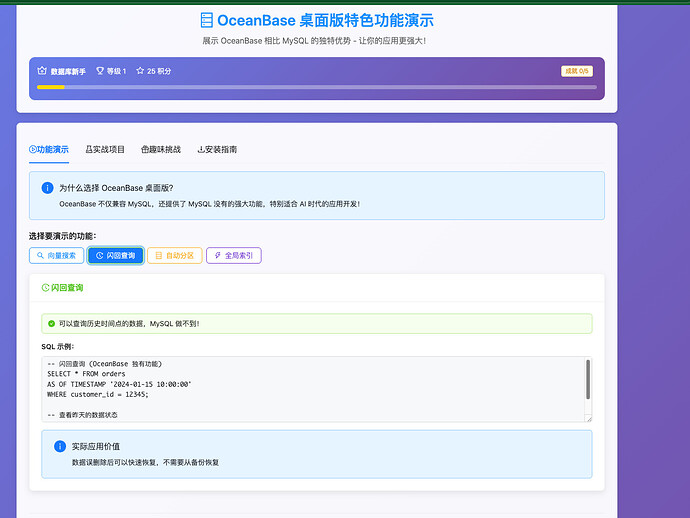Click the info icon beside 实际应用价值
Image resolution: width=690 pixels, height=518 pixels.
(60, 446)
